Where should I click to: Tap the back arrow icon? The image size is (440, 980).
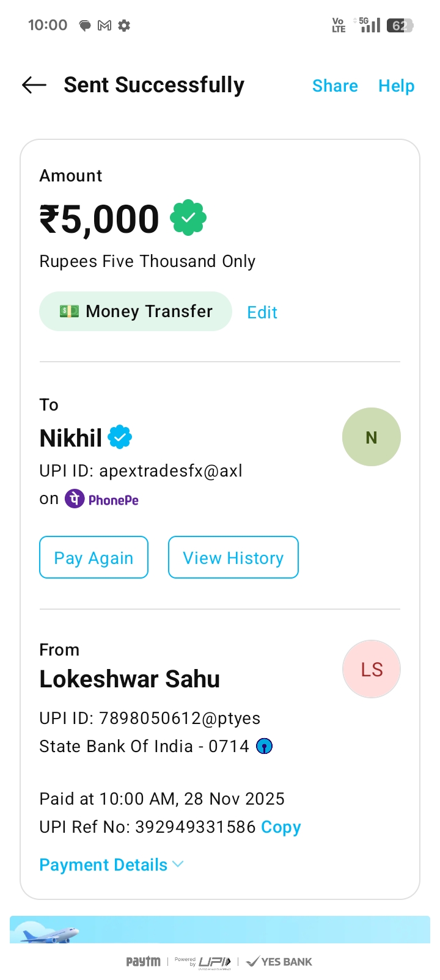tap(34, 86)
